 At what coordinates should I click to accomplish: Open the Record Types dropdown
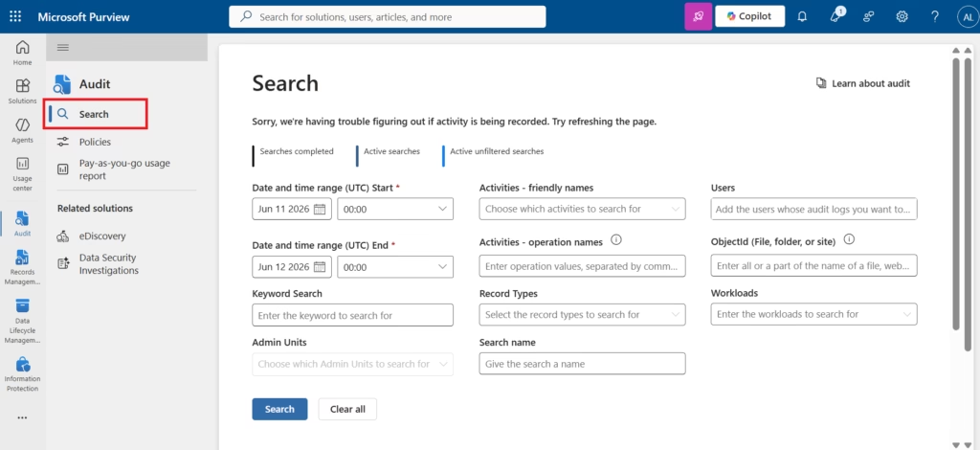[582, 314]
